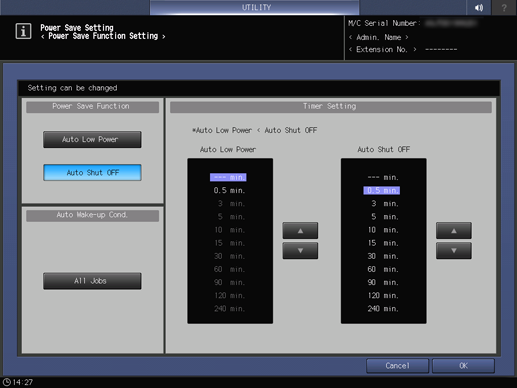Select '60 min.' in Auto Shut OFF list

click(383, 269)
